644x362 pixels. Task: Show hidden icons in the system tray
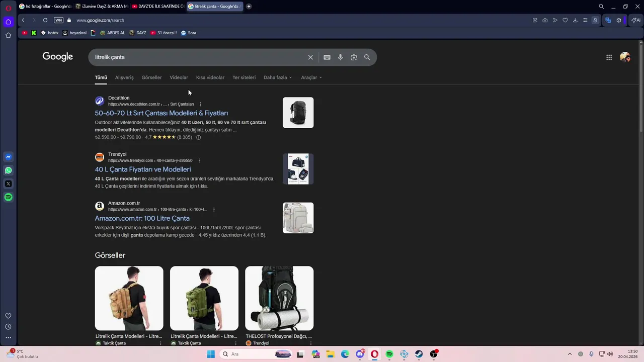click(x=570, y=354)
